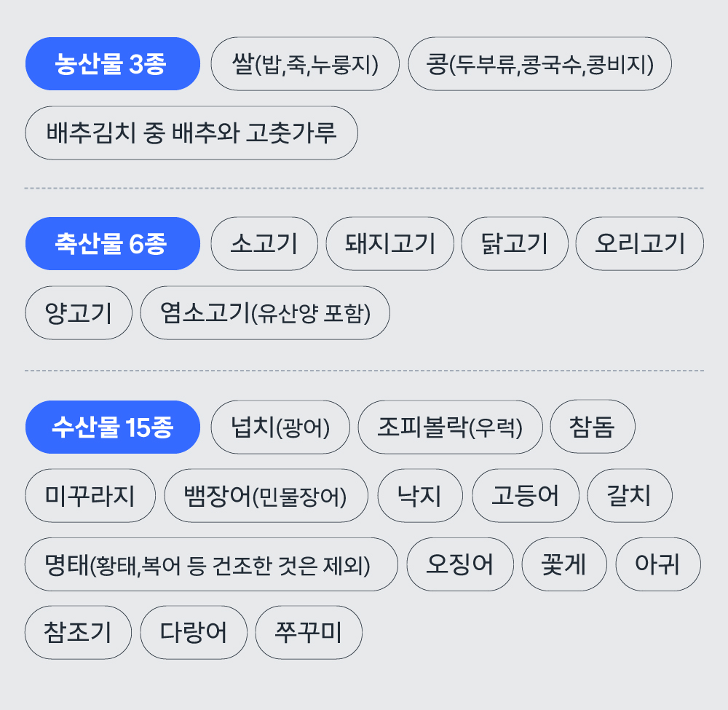Select the 농산물 3종 category pill

point(113,63)
